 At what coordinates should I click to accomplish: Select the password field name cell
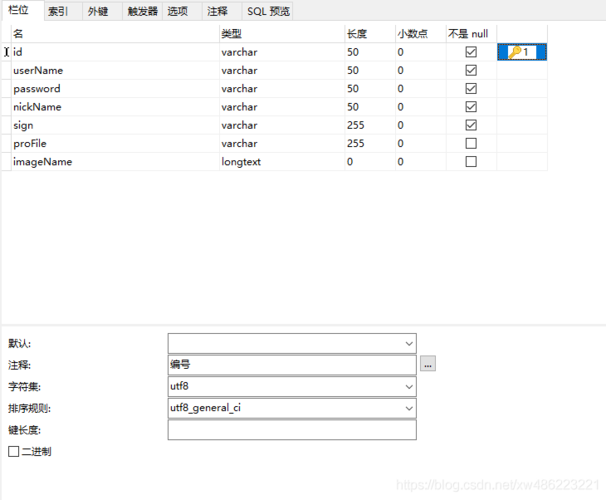click(115, 88)
